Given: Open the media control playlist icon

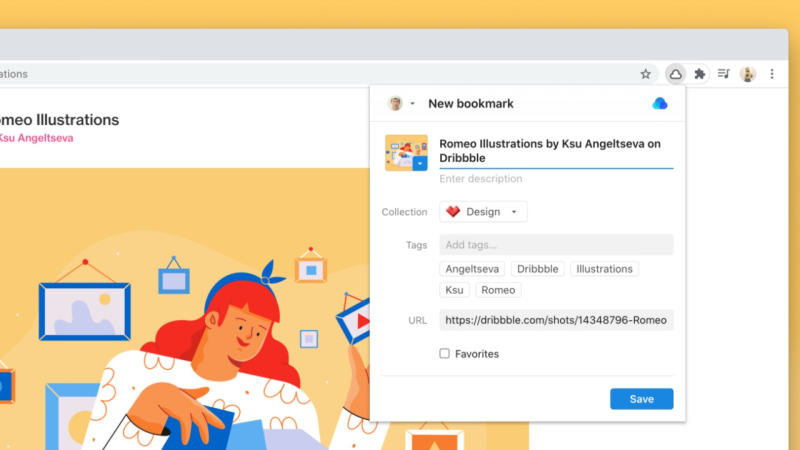Looking at the screenshot, I should (723, 74).
